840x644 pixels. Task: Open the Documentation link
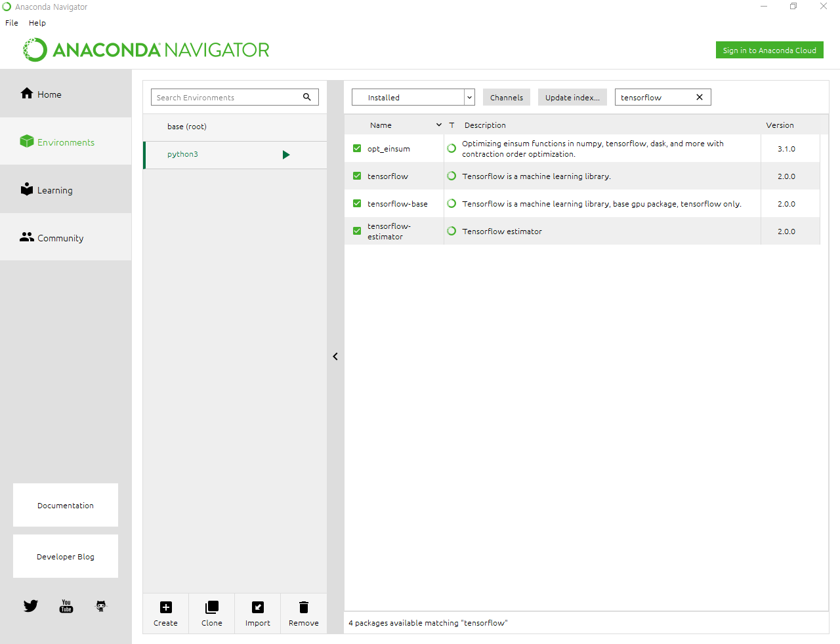pyautogui.click(x=66, y=505)
